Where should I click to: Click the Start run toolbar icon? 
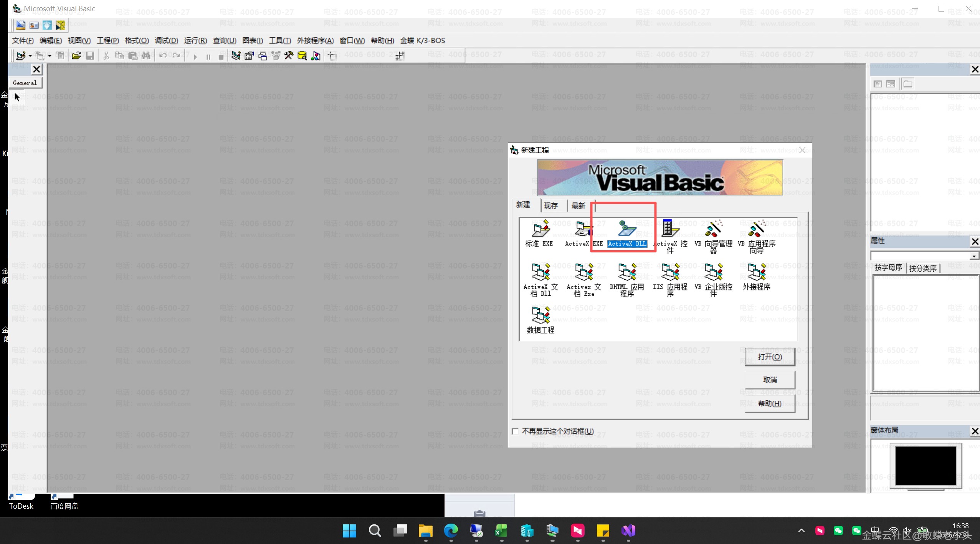tap(195, 56)
